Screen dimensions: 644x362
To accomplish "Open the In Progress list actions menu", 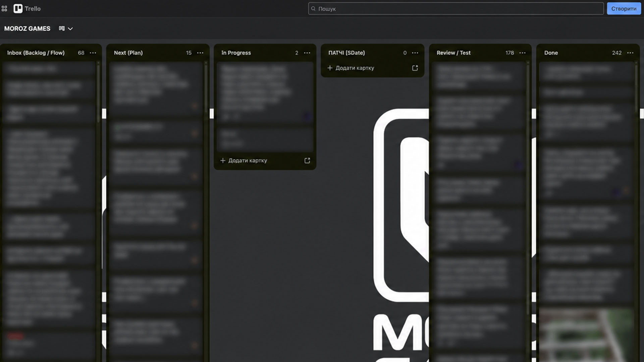I will click(307, 53).
